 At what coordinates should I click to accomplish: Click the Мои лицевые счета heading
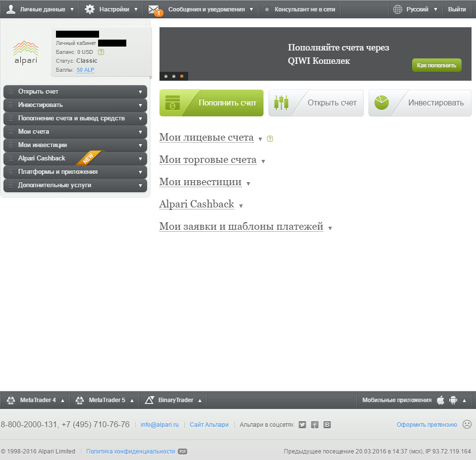click(207, 138)
